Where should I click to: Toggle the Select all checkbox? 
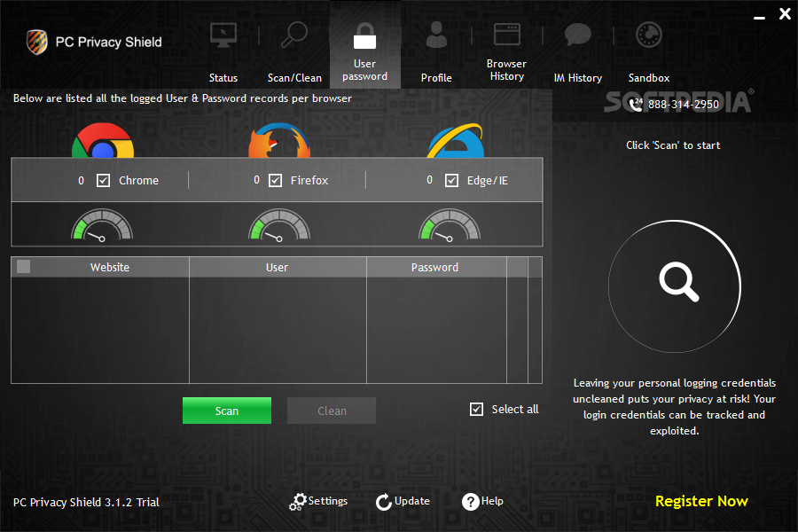coord(476,410)
